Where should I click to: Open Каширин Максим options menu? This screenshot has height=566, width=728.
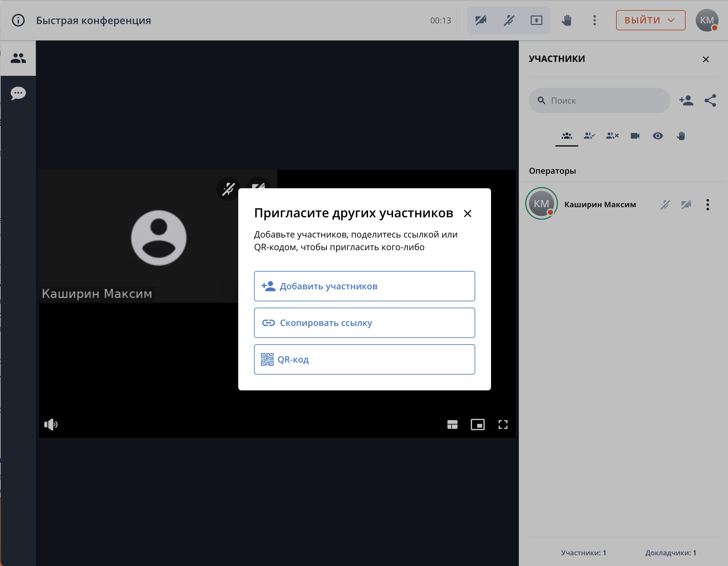tap(707, 205)
